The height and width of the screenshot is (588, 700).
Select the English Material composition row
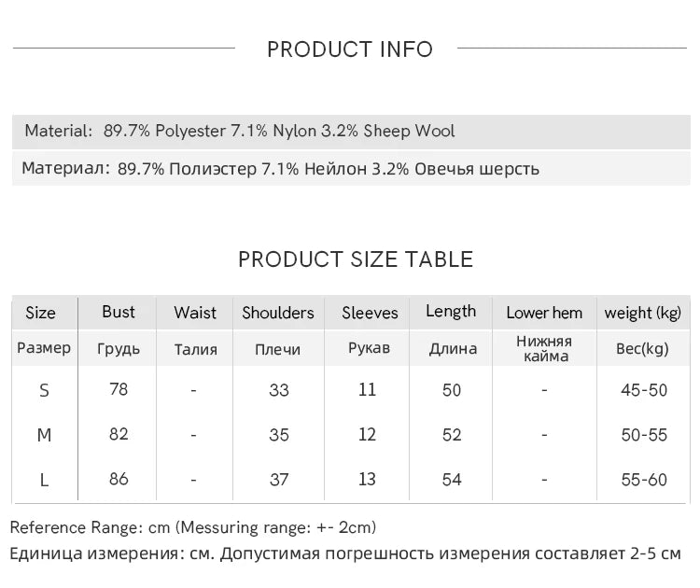(x=351, y=132)
